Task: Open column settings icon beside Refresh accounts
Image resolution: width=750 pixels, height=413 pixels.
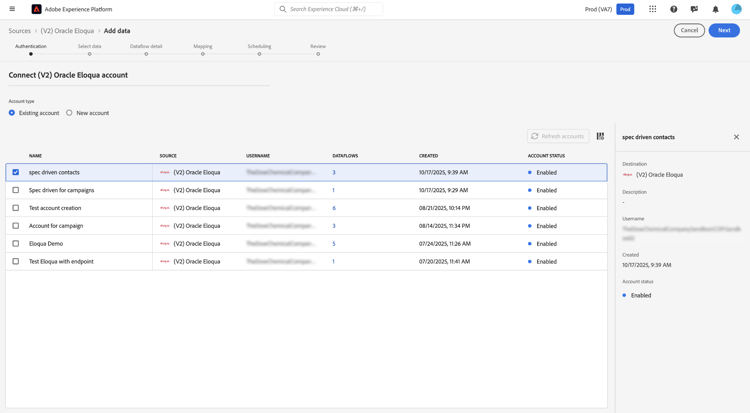Action: tap(600, 136)
